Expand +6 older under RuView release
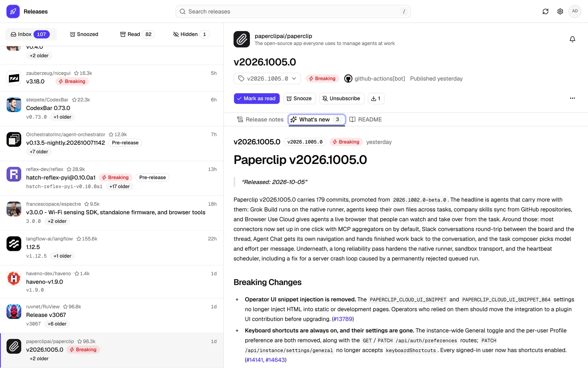Viewport: 588px width, 368px height. [x=57, y=324]
